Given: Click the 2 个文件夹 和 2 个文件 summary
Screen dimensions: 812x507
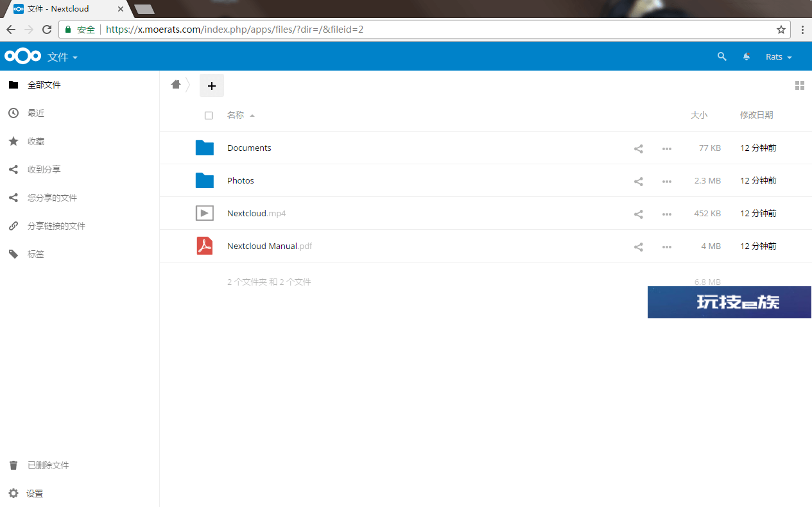Looking at the screenshot, I should [x=269, y=282].
